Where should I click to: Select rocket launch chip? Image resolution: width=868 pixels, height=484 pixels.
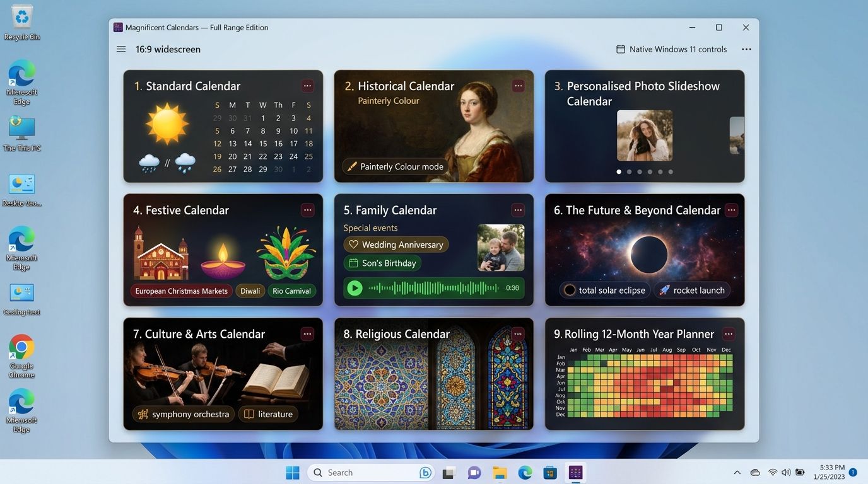tap(692, 290)
